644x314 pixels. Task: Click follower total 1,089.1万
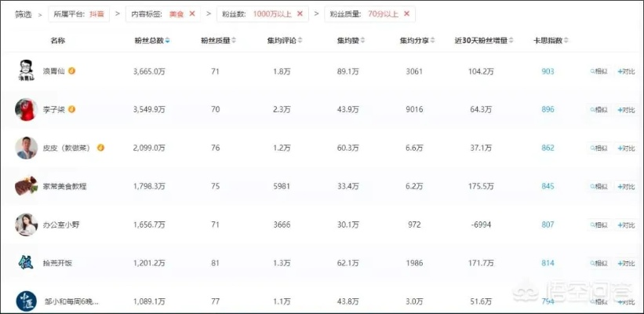point(149,301)
